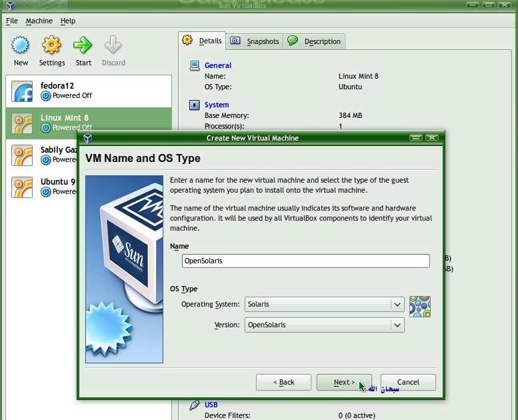Viewport: 518px width, 420px height.
Task: Cancel the Create New Virtual Machine wizard
Action: 408,382
